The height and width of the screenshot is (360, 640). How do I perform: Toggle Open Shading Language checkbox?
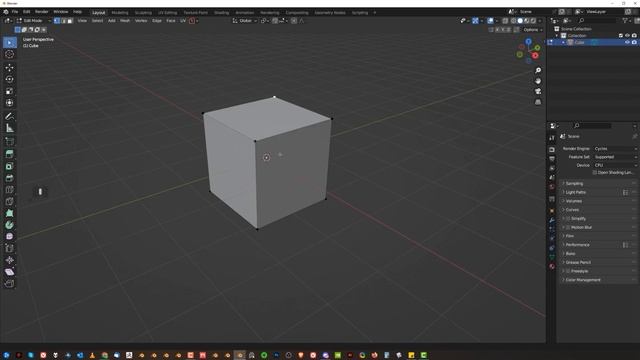(595, 173)
